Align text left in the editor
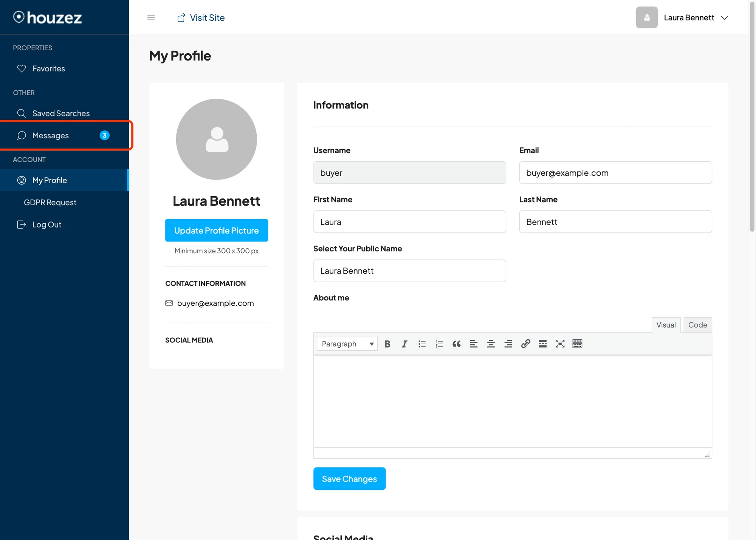The height and width of the screenshot is (540, 756). tap(474, 344)
